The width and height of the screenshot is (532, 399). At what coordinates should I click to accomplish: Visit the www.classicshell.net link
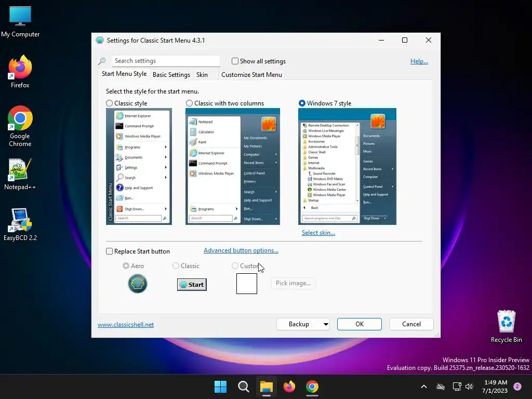coord(126,324)
